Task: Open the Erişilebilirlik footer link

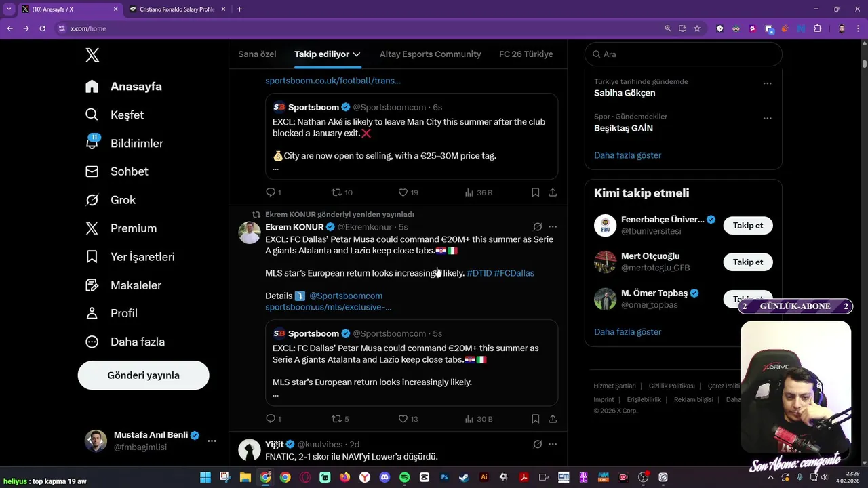Action: coord(644,400)
